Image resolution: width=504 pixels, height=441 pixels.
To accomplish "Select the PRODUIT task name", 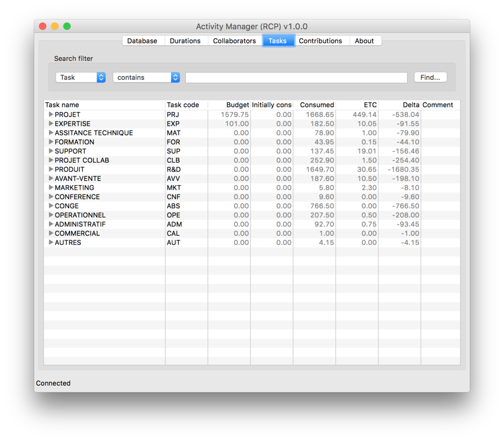I will coord(70,169).
